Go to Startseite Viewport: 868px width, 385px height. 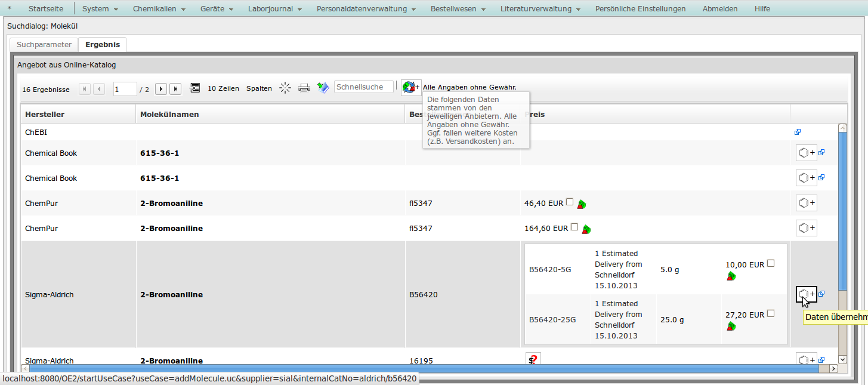(x=46, y=9)
